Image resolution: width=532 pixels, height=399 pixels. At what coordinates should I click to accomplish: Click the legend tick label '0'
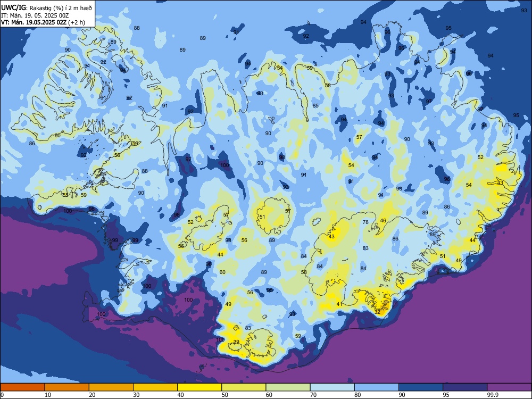2,395
